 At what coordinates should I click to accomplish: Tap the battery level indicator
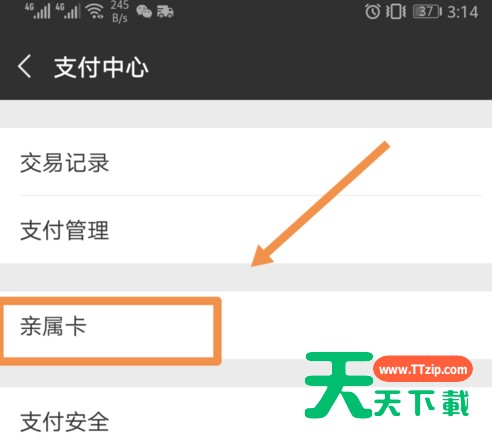pos(427,12)
